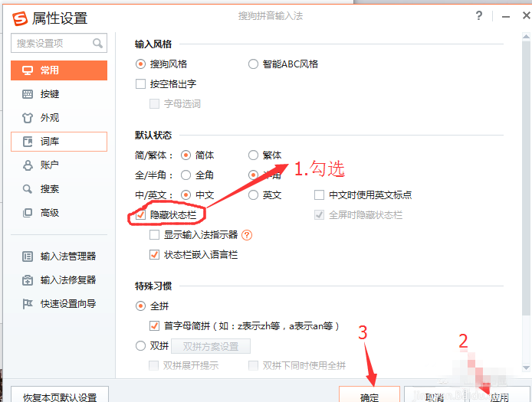532x402 pixels.
Task: Click the shirt icon beside 外观
Action: pyautogui.click(x=28, y=118)
